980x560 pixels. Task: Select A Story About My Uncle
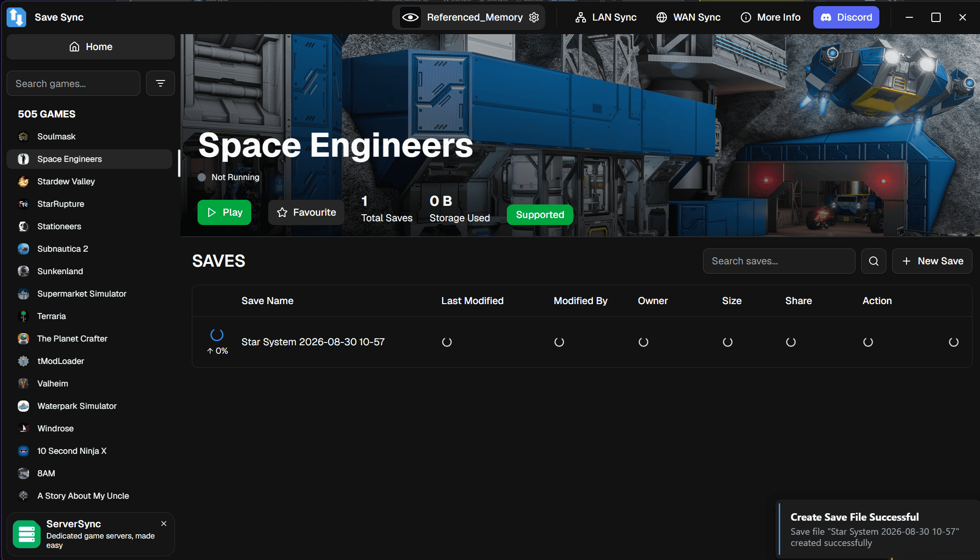(x=89, y=496)
